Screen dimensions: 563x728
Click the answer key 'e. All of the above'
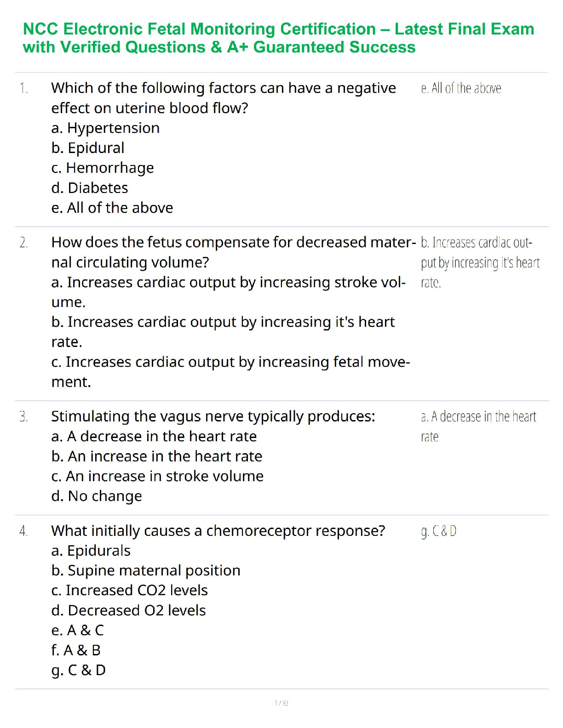(461, 88)
